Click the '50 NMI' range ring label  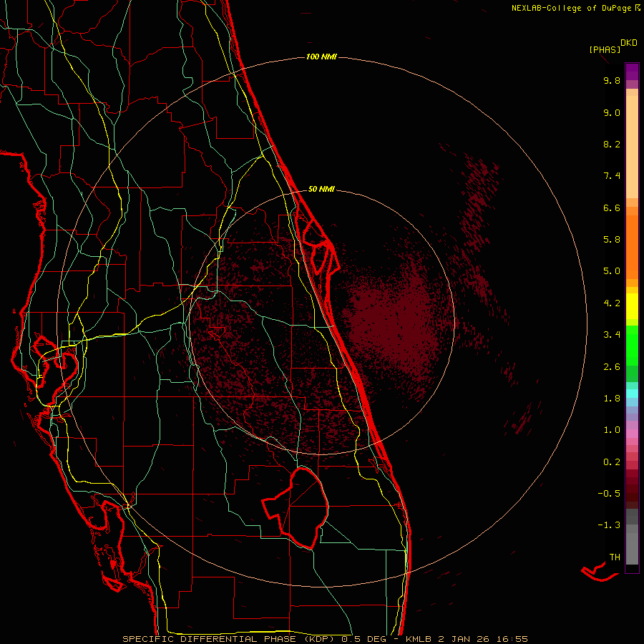tap(321, 189)
